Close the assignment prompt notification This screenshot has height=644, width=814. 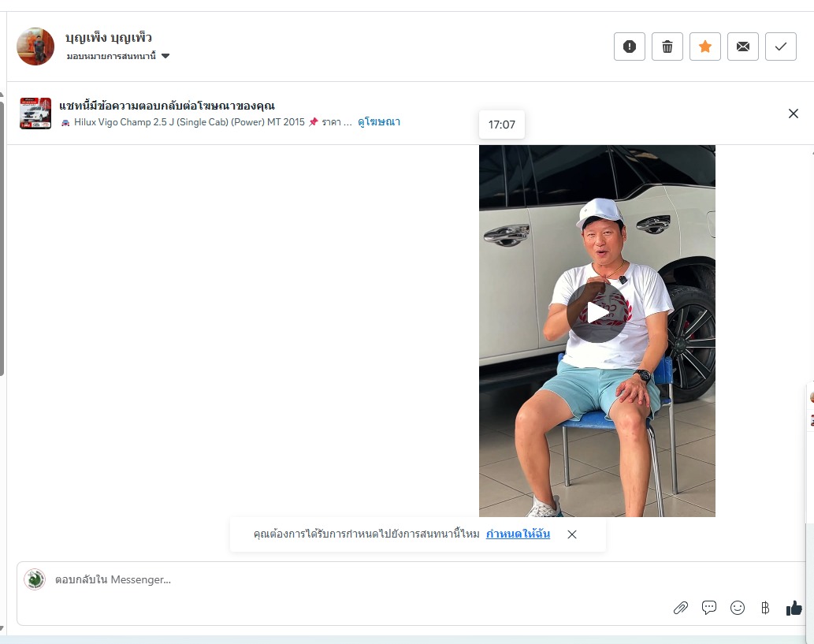(572, 534)
